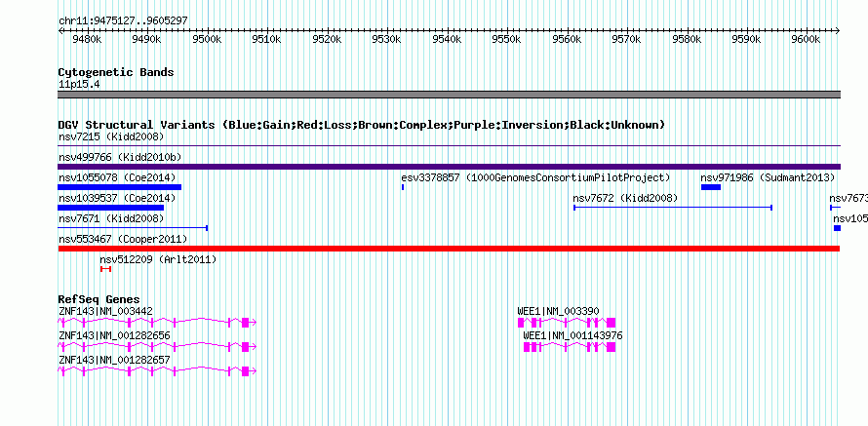Click the nsv7671 (Kidd2008) label
868x426 pixels.
coord(111,219)
